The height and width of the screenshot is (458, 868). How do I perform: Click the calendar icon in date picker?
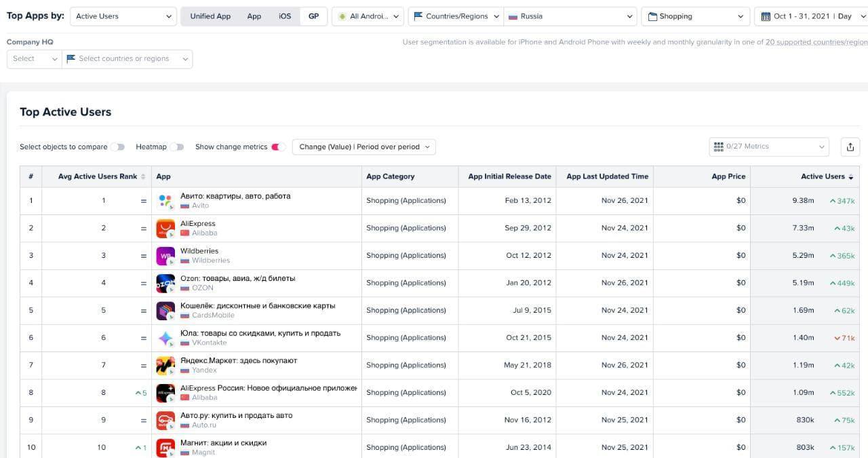click(x=766, y=16)
